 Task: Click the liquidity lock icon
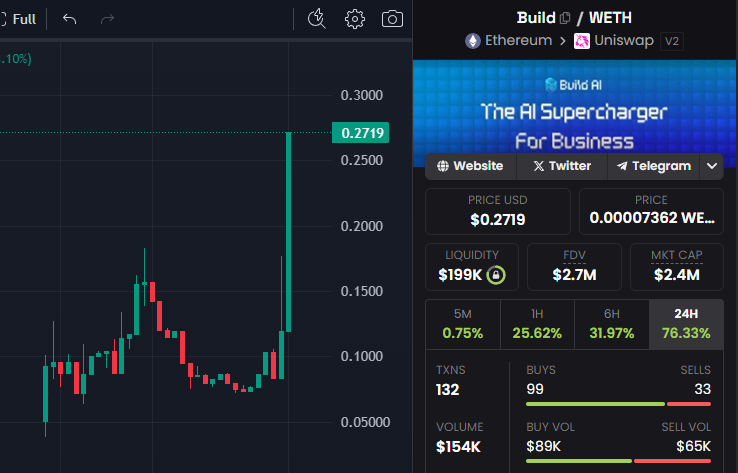point(496,275)
